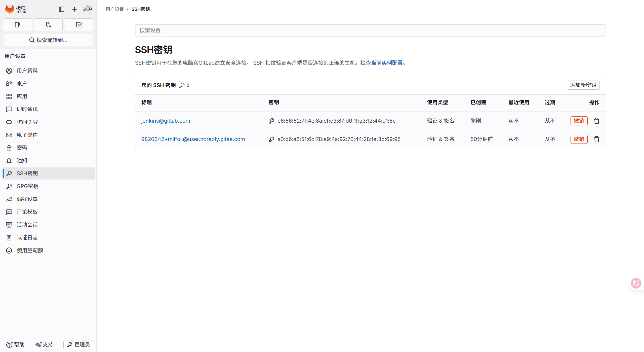
Task: Toggle the sidebar collapse icon
Action: (x=62, y=9)
